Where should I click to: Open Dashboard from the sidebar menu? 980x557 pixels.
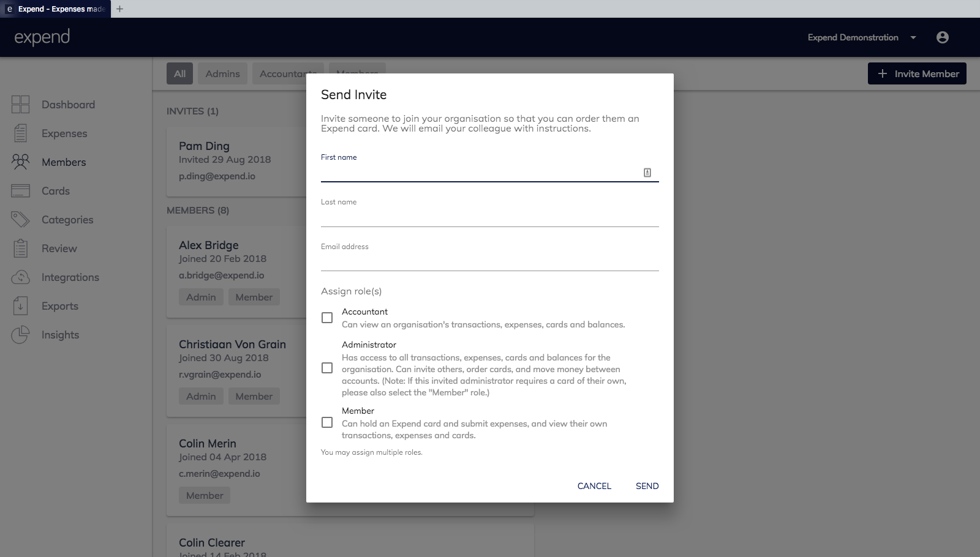coord(68,105)
